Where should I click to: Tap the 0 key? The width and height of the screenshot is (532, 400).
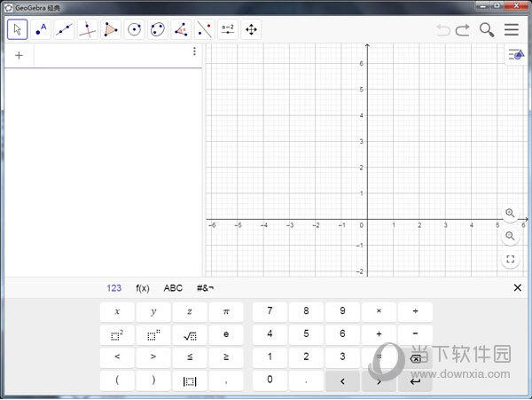pyautogui.click(x=270, y=380)
